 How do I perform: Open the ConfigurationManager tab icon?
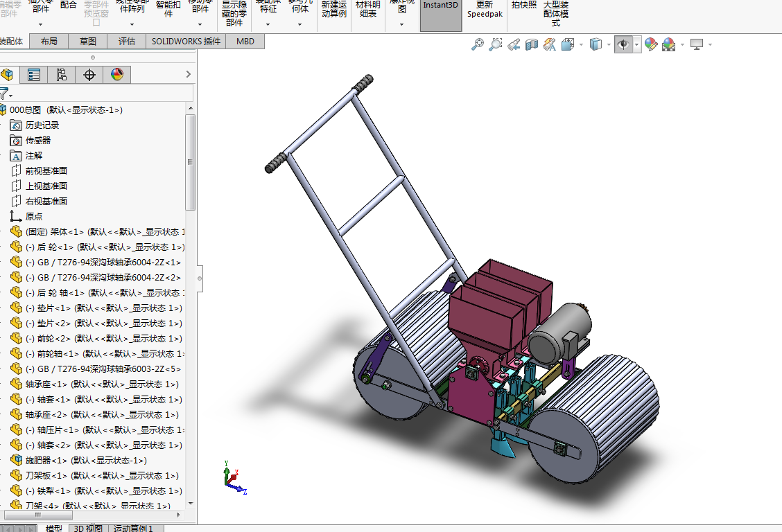61,75
